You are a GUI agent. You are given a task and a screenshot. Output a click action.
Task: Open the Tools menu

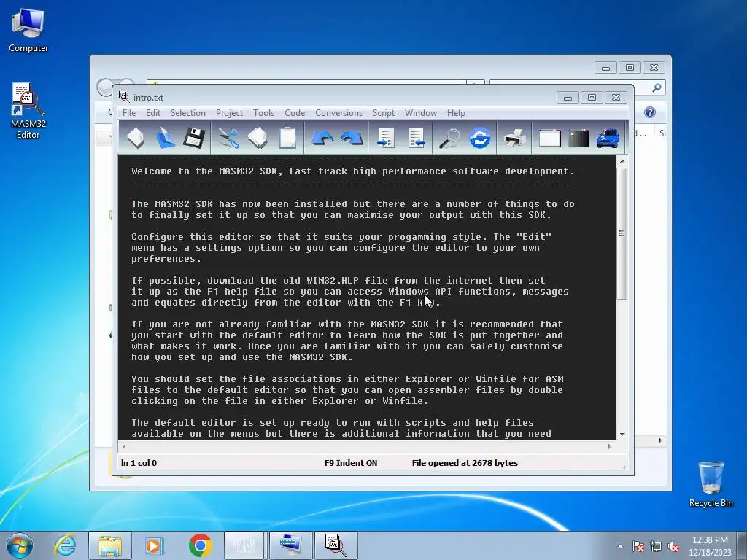click(263, 113)
